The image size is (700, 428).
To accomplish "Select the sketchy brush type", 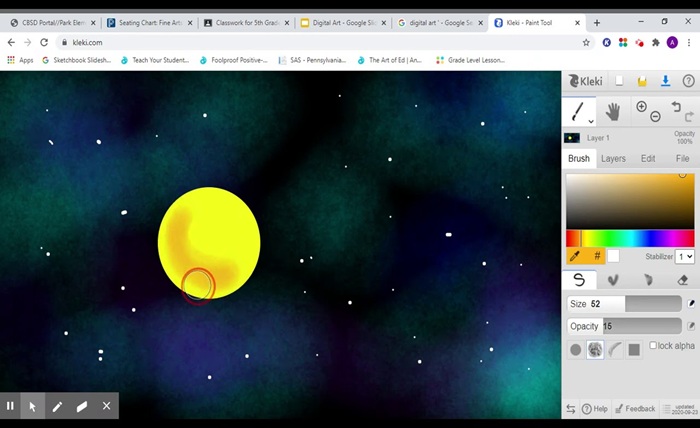I will (648, 280).
